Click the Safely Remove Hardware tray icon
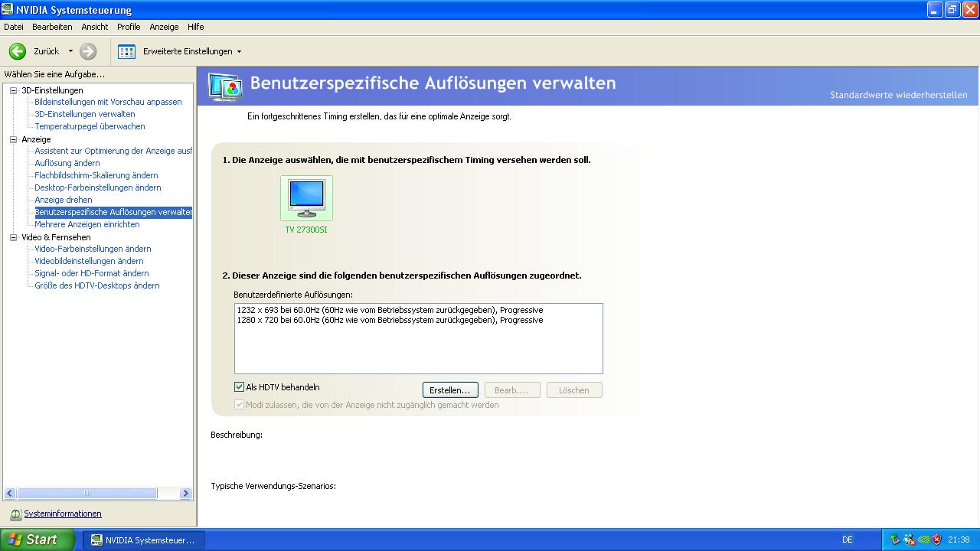980x551 pixels. pos(894,540)
